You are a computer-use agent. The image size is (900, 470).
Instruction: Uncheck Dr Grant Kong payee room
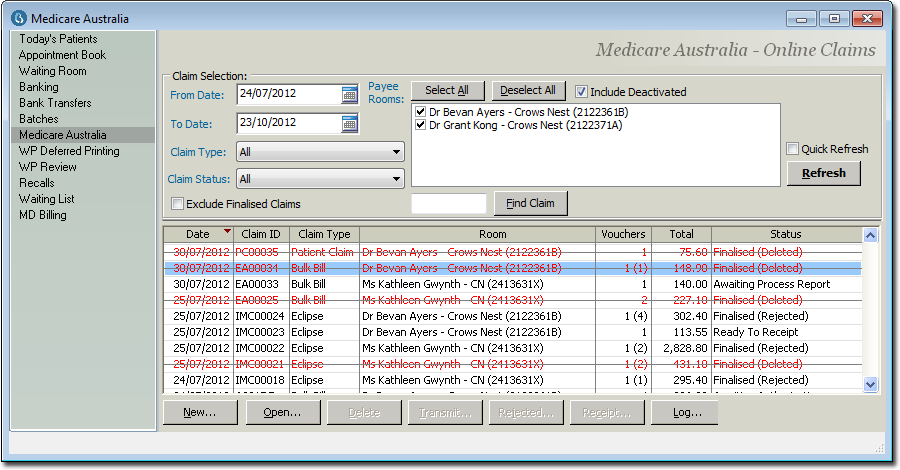421,126
